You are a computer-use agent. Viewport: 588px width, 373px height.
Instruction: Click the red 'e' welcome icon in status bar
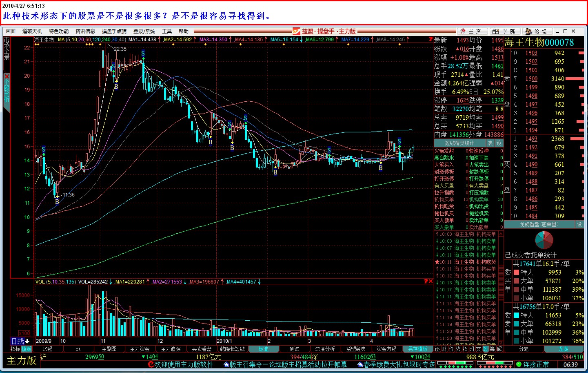click(151, 364)
